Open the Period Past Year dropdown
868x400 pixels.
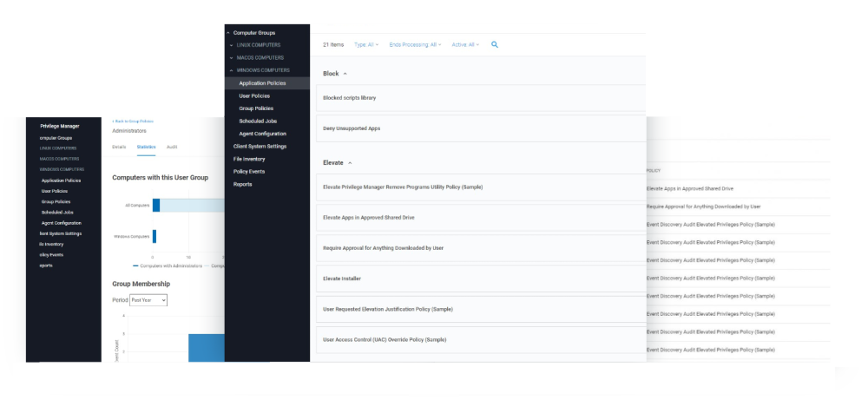point(148,300)
